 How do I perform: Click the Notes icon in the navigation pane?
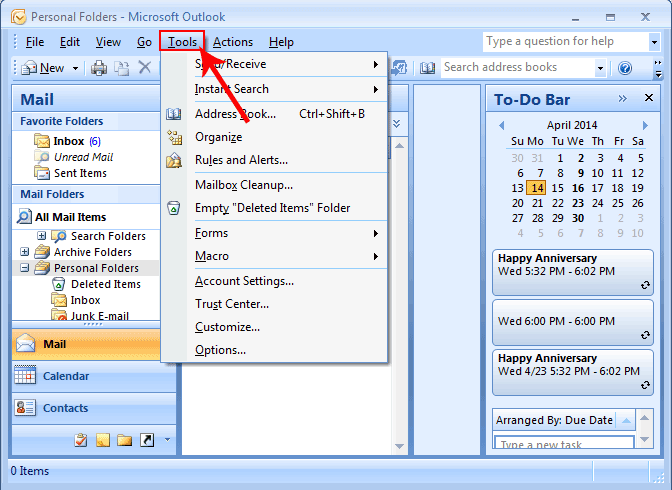click(103, 440)
